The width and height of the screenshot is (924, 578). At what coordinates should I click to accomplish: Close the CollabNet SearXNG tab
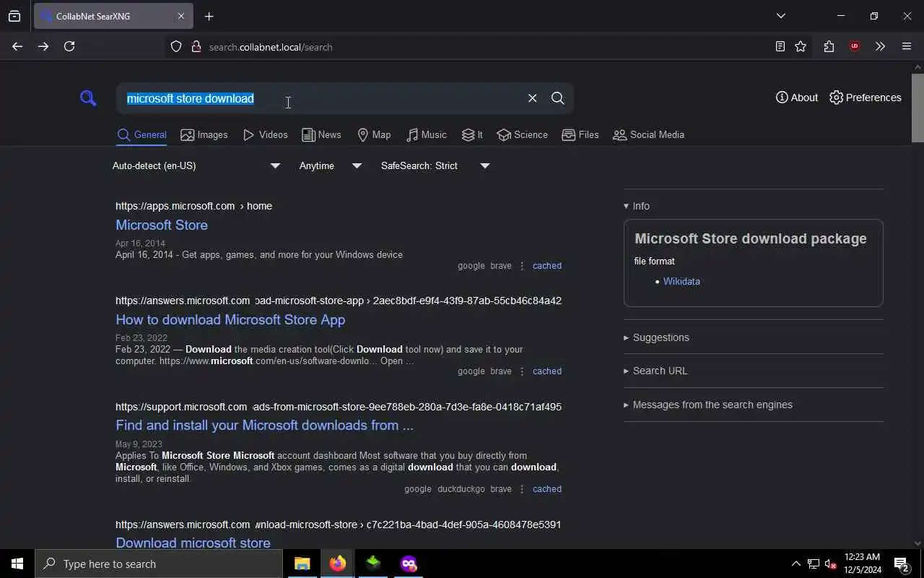(181, 16)
